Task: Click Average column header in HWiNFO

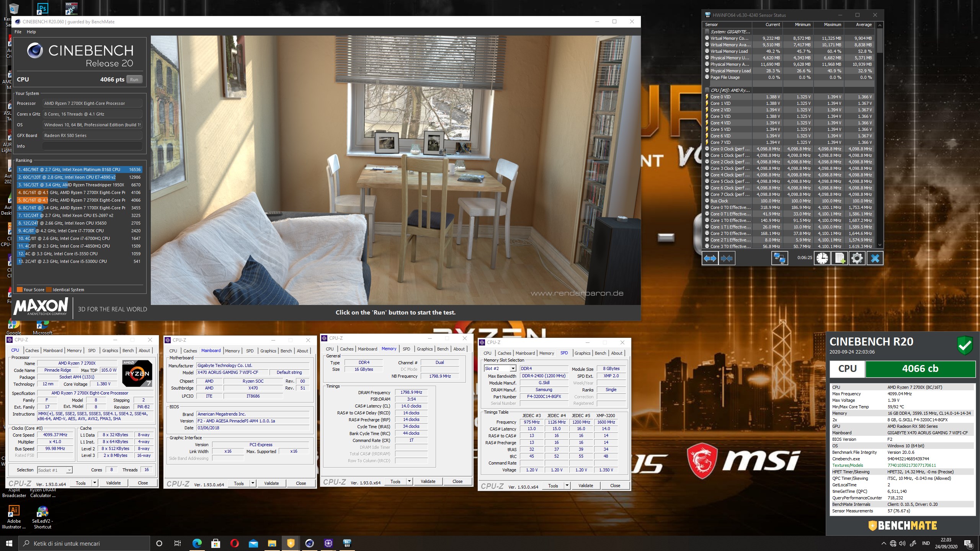Action: (x=859, y=24)
